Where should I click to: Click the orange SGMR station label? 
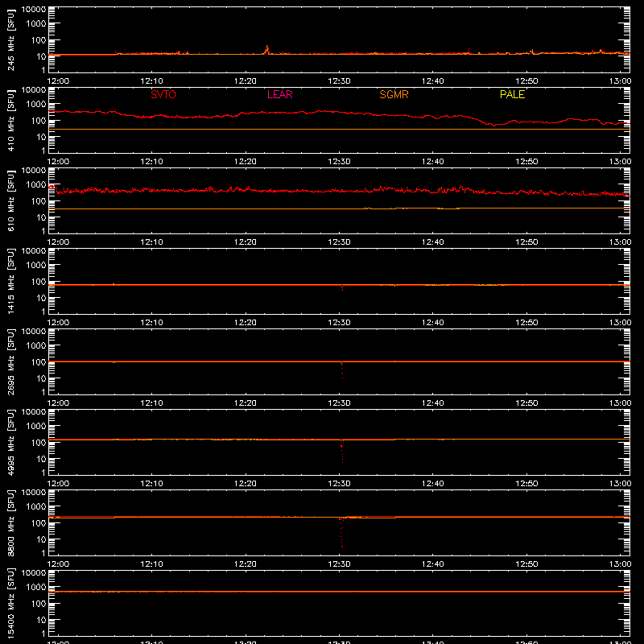coord(394,94)
